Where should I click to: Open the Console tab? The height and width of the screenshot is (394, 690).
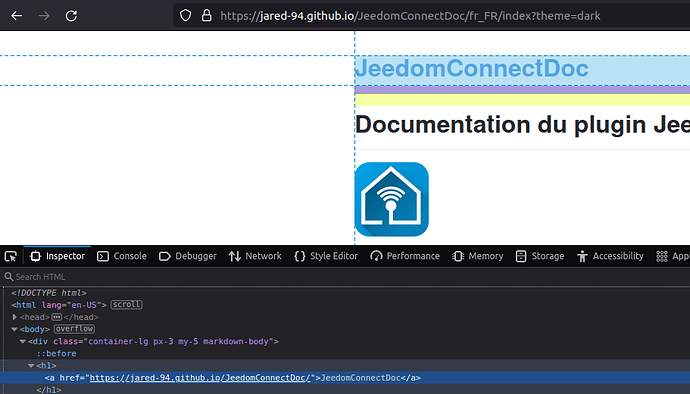click(122, 256)
